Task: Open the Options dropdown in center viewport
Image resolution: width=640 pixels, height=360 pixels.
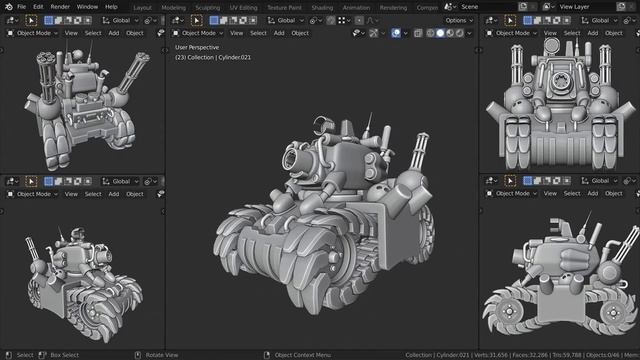Action: [x=459, y=20]
